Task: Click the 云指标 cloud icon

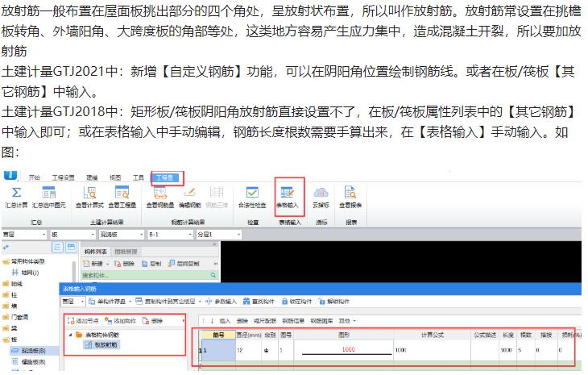Action: (x=321, y=193)
